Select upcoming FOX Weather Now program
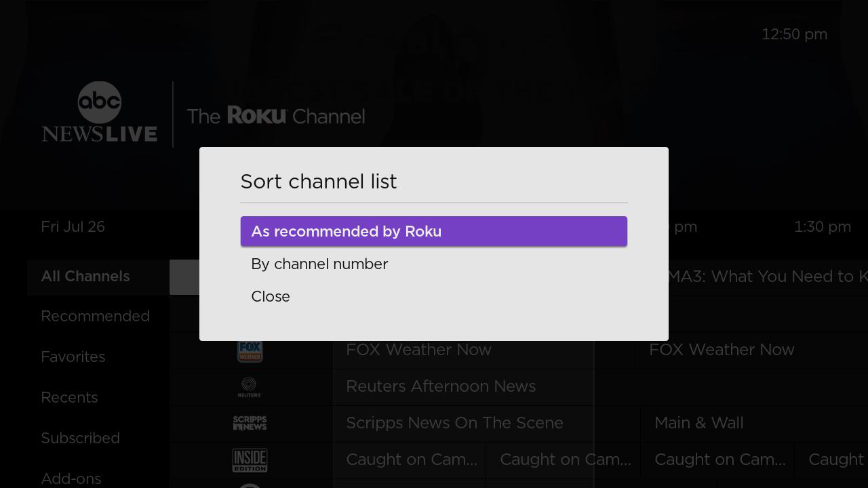The image size is (868, 488). tap(751, 350)
